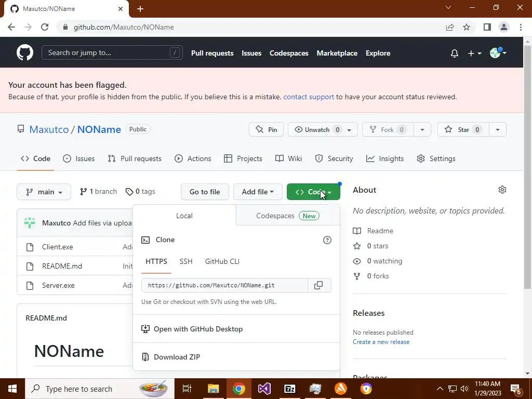Select SSH clone method
Viewport: 532px width, 399px height.
point(186,261)
